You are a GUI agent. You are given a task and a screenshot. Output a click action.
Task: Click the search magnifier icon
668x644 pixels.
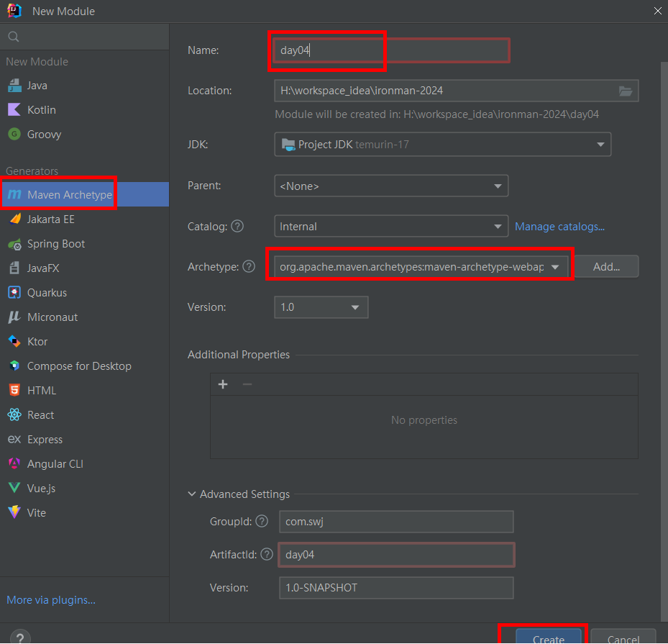(x=14, y=37)
